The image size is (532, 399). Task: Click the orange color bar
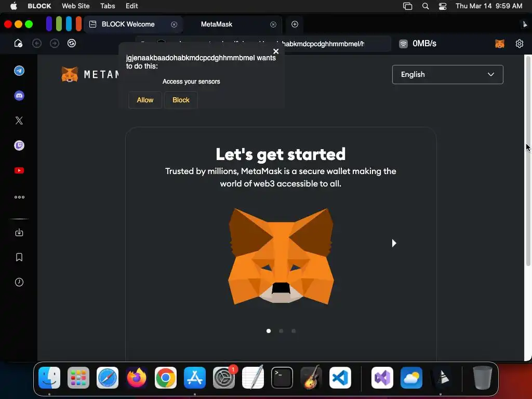[79, 24]
